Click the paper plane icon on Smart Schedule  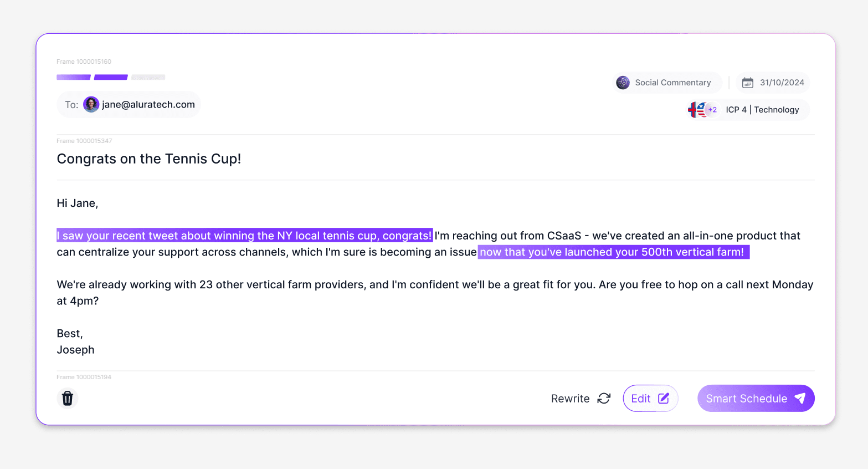[800, 398]
